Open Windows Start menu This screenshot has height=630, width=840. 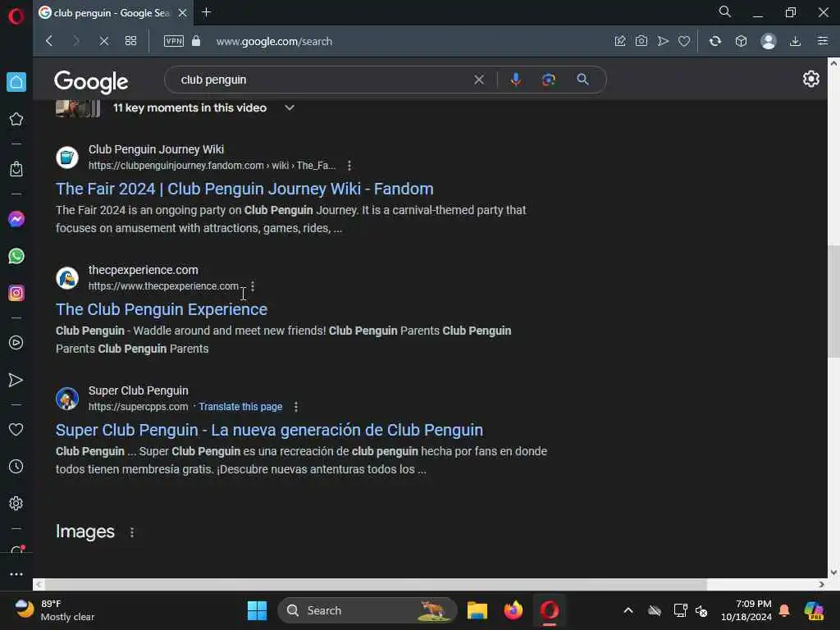pos(257,610)
